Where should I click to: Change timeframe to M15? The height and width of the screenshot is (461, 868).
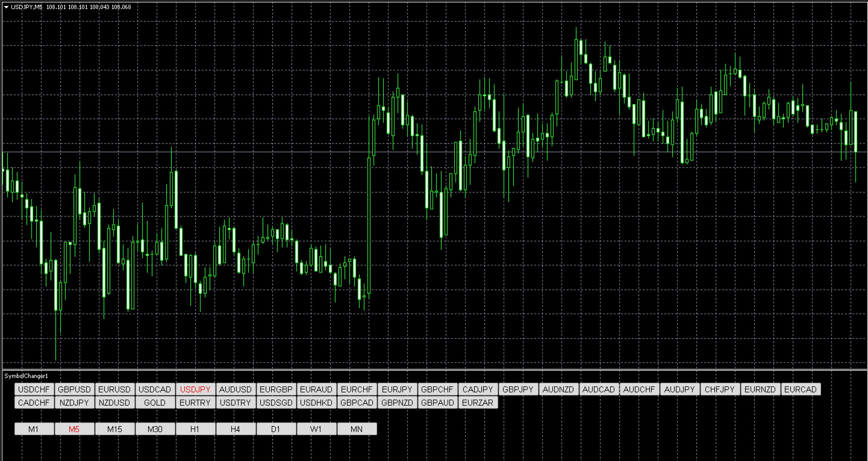coord(114,429)
